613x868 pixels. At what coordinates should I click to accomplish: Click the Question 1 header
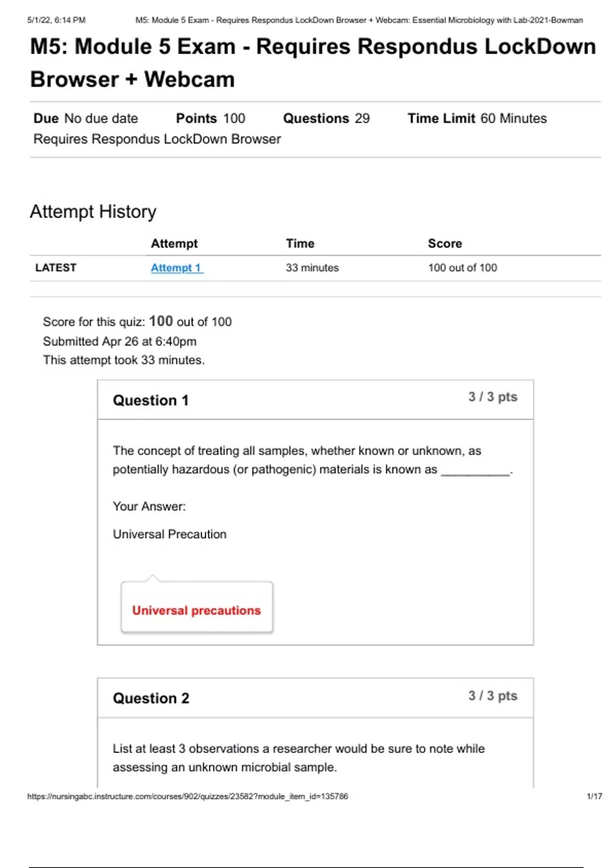pos(151,400)
